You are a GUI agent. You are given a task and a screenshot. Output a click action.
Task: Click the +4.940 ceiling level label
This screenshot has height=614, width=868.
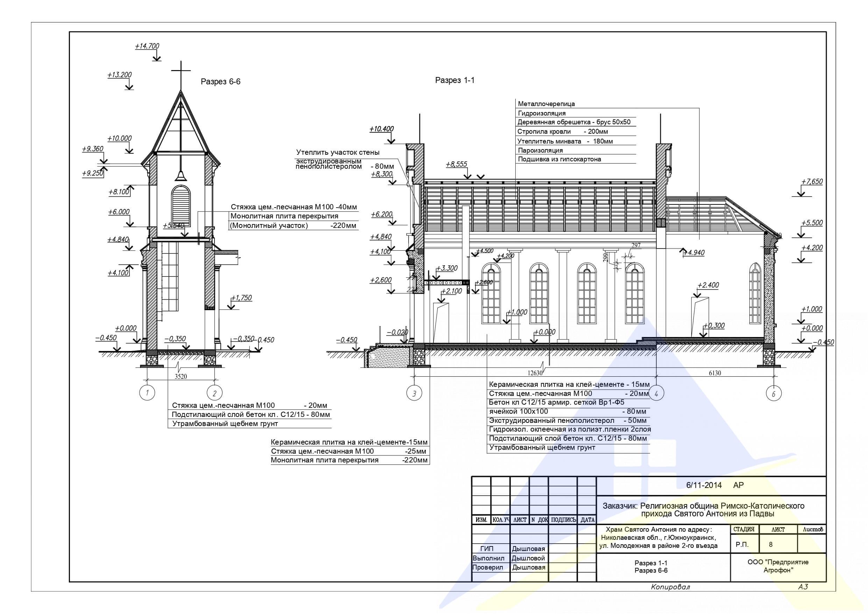click(x=694, y=253)
